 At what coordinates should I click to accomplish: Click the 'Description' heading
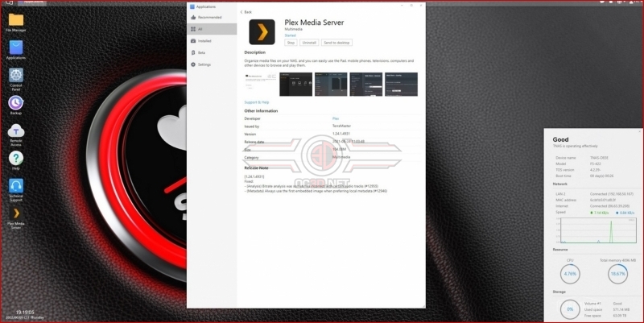255,52
